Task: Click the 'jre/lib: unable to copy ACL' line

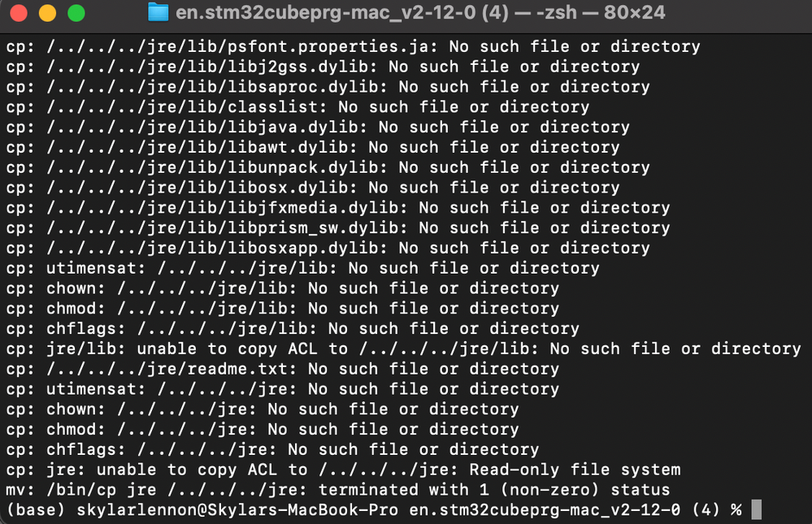Action: pos(403,349)
